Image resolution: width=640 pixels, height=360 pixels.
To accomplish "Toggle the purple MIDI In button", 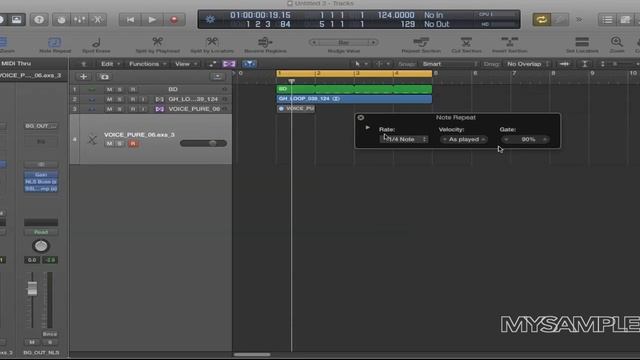I will pyautogui.click(x=229, y=64).
